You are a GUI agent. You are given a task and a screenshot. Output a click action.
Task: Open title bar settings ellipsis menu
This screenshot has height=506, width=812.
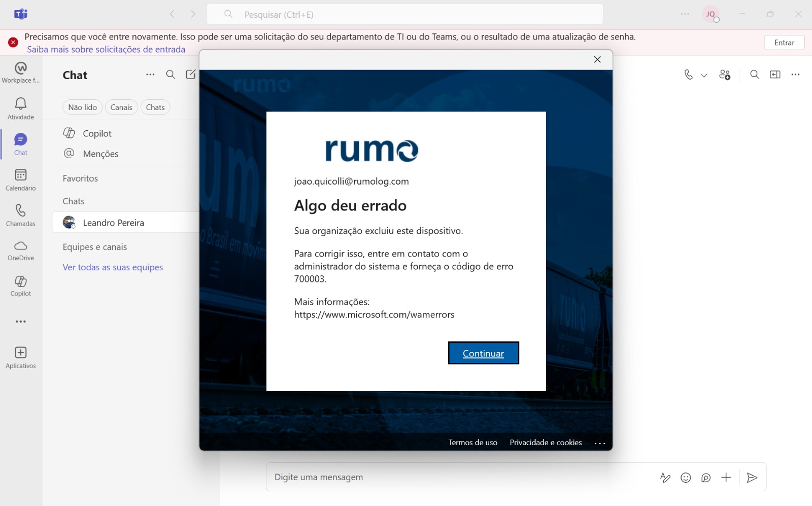pyautogui.click(x=685, y=14)
